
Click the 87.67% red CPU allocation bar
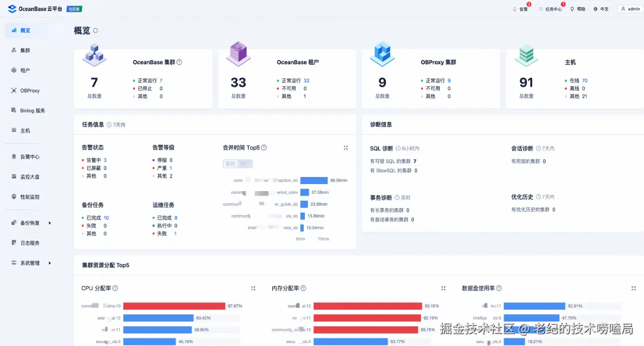point(174,306)
